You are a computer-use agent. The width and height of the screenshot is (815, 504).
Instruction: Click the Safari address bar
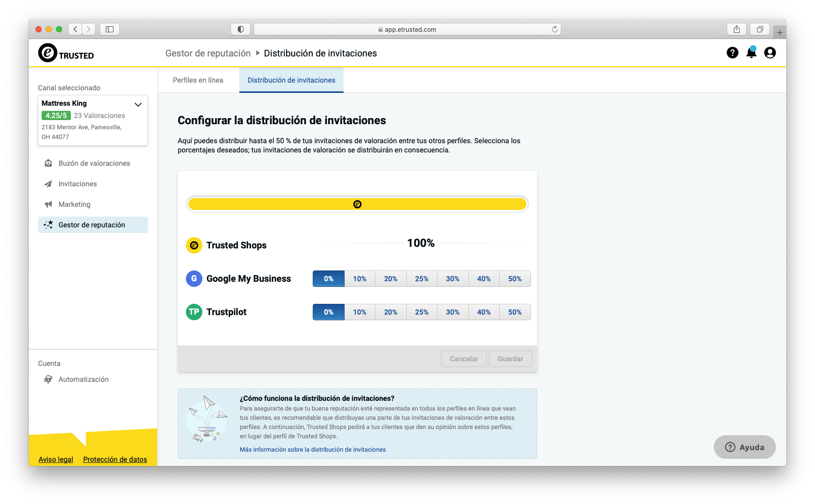pyautogui.click(x=407, y=29)
